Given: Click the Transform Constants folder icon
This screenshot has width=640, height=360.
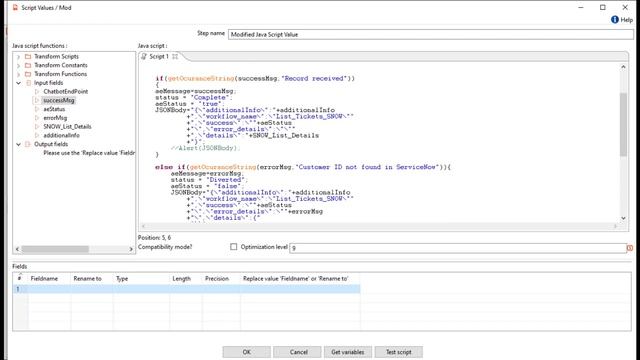Looking at the screenshot, I should (x=28, y=65).
